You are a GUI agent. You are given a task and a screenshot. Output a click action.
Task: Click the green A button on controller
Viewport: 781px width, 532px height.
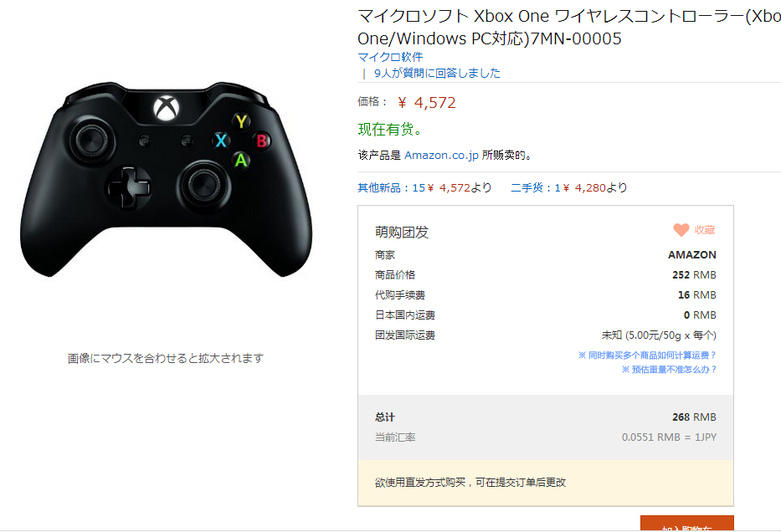point(241,161)
